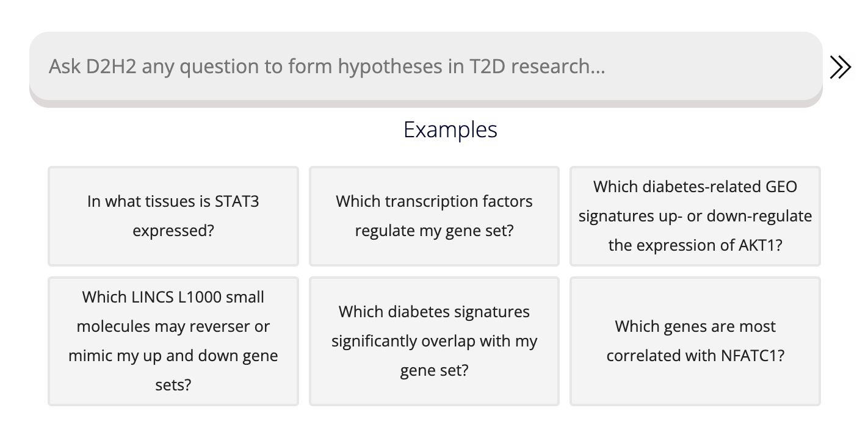
Task: Pick the AKT1 GEO signatures example
Action: tap(695, 216)
